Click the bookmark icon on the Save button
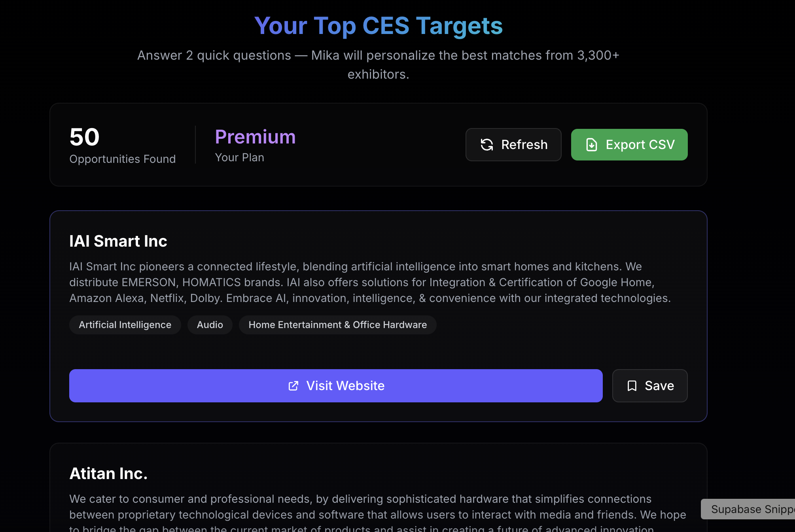Viewport: 795px width, 532px height. point(632,386)
